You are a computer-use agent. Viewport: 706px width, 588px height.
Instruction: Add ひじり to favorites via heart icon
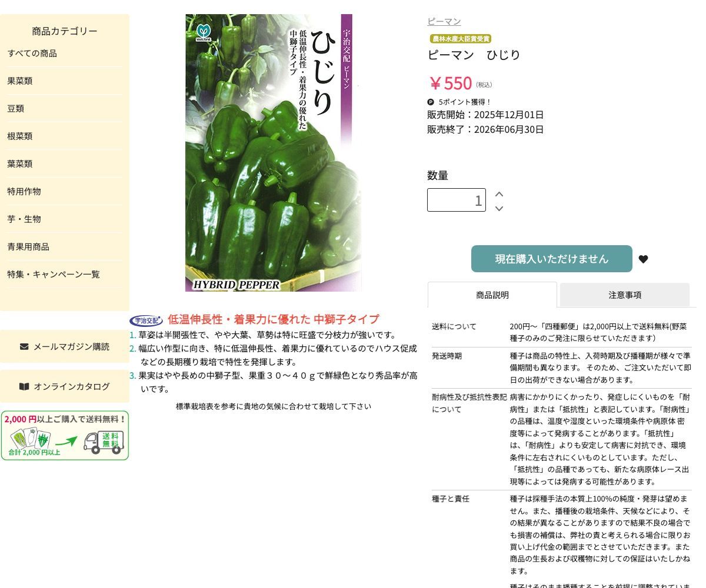pos(643,259)
